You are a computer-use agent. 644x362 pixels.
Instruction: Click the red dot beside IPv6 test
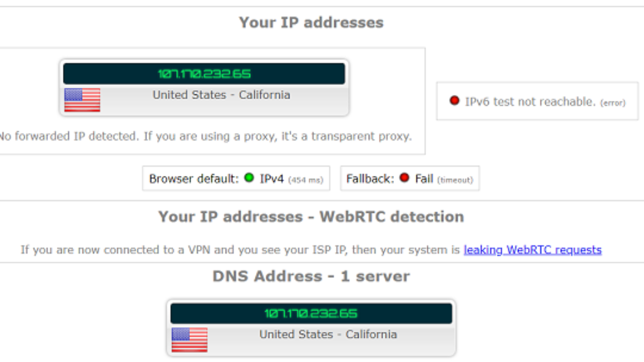click(455, 100)
